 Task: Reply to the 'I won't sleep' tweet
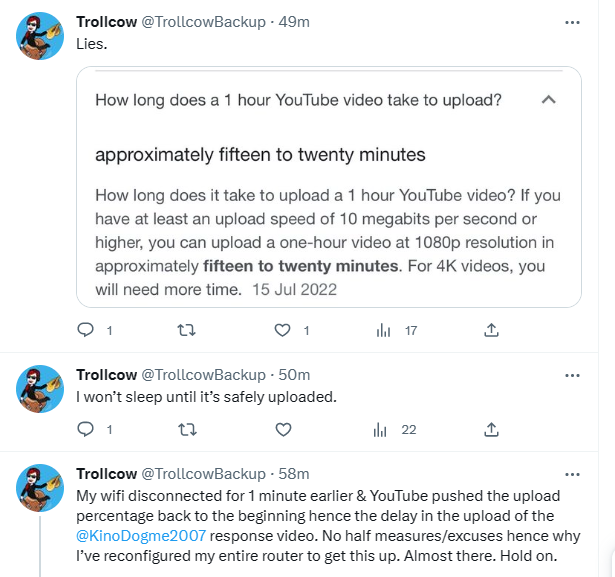coord(86,429)
